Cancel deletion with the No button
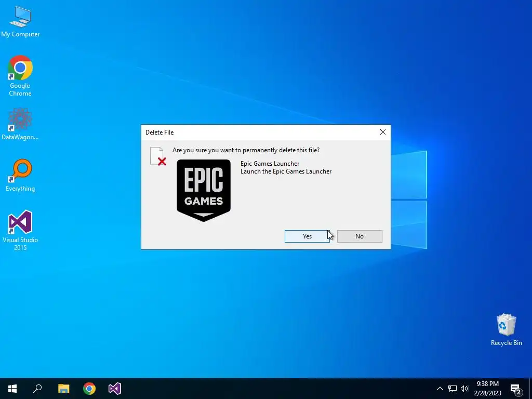 360,236
